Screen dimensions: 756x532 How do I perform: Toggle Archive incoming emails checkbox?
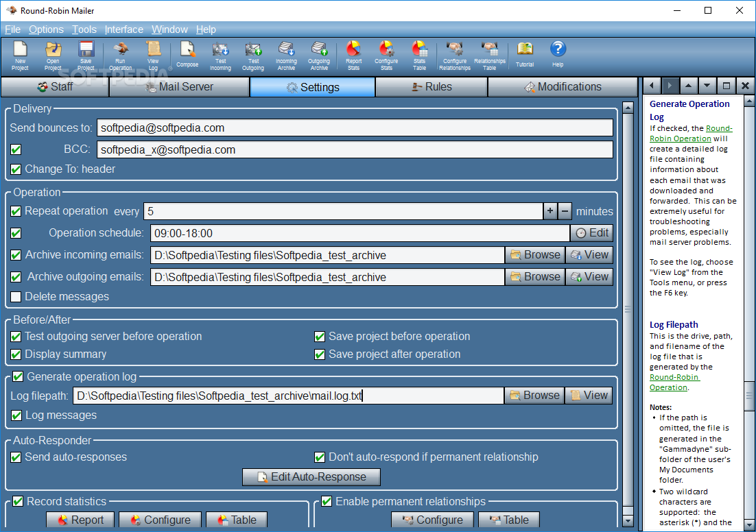coord(16,255)
